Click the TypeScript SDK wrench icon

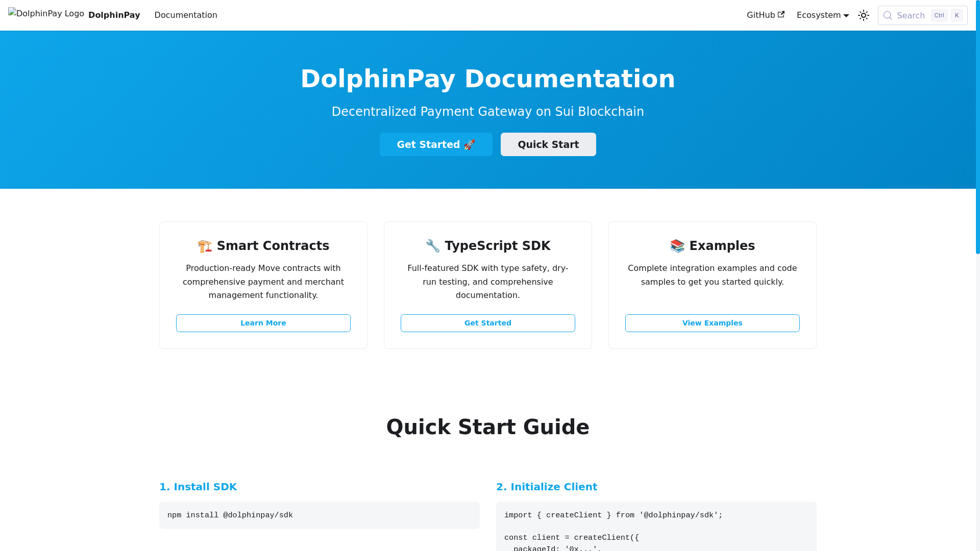pyautogui.click(x=433, y=246)
